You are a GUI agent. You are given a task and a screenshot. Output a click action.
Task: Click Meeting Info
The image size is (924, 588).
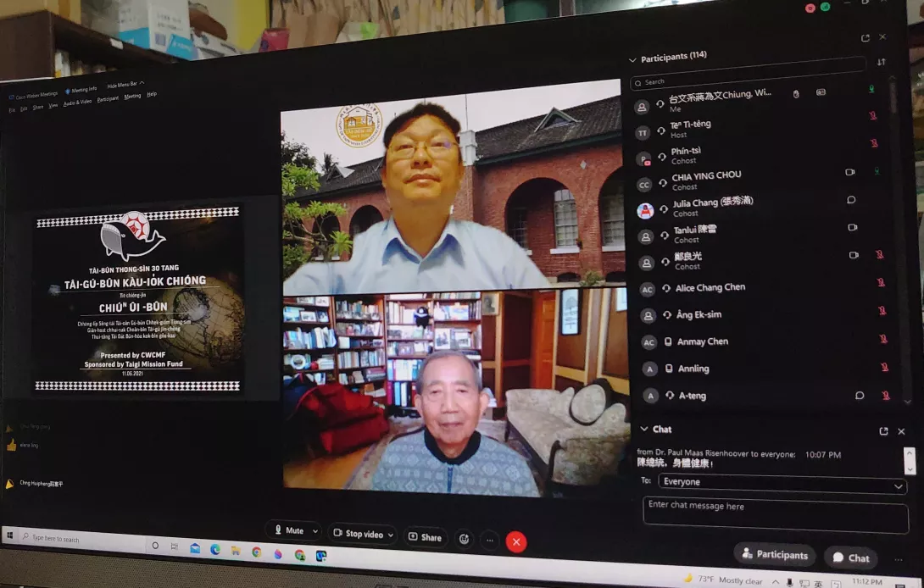tap(81, 90)
